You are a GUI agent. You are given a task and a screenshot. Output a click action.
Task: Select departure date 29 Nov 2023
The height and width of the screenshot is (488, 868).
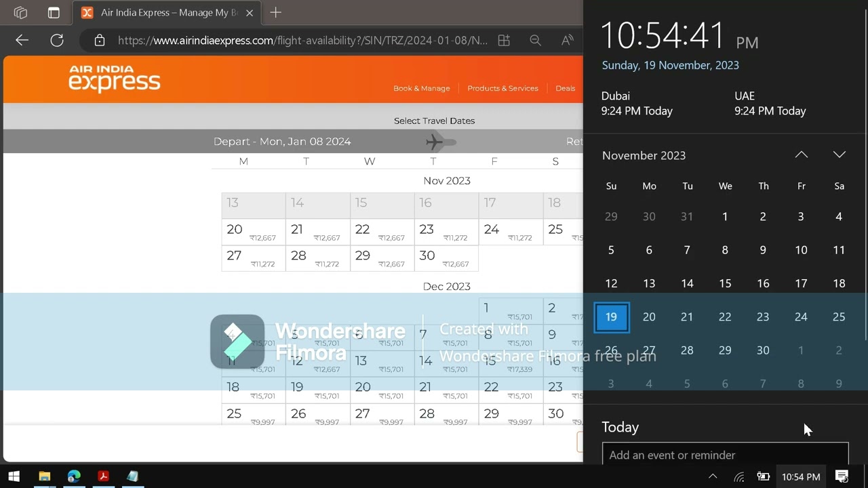point(382,258)
